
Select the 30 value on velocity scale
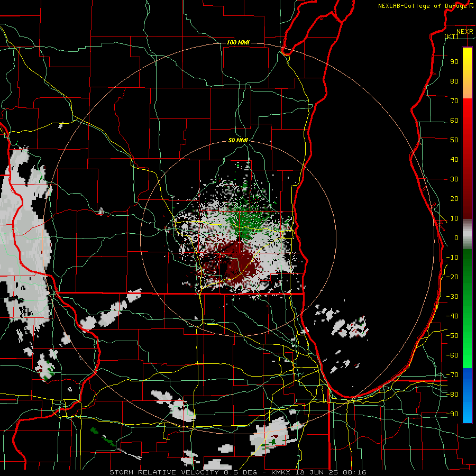454,179
